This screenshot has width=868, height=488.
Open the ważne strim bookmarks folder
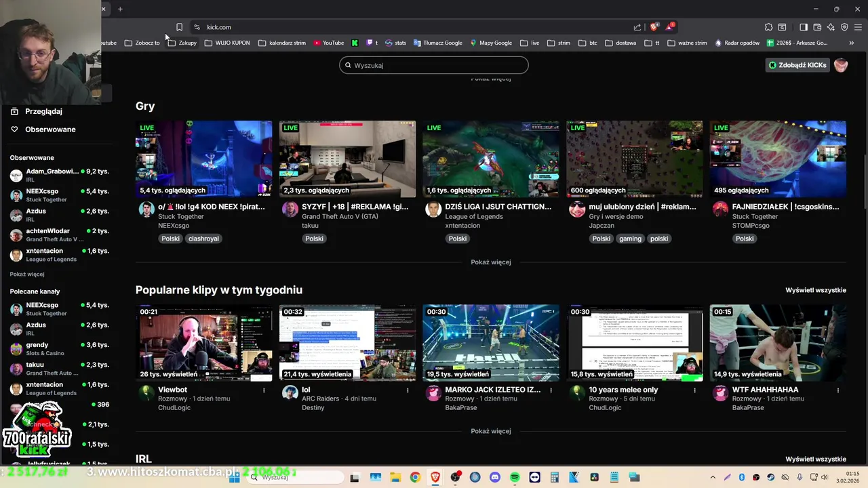click(687, 43)
